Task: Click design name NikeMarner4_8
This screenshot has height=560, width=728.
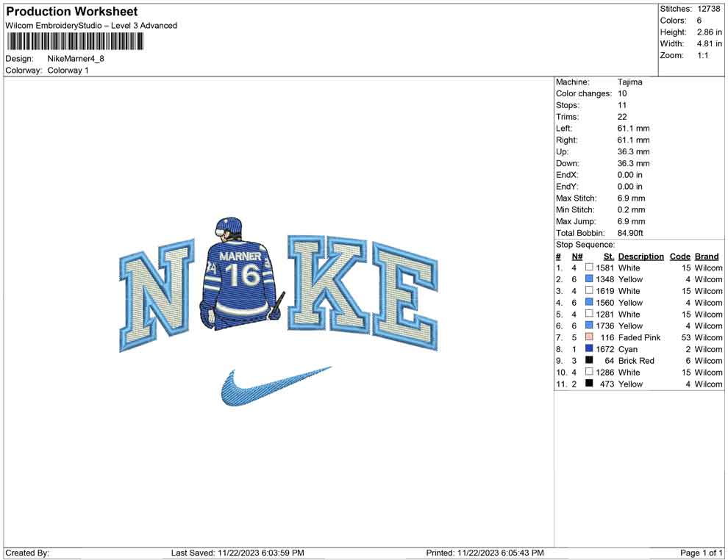Action: tap(76, 59)
